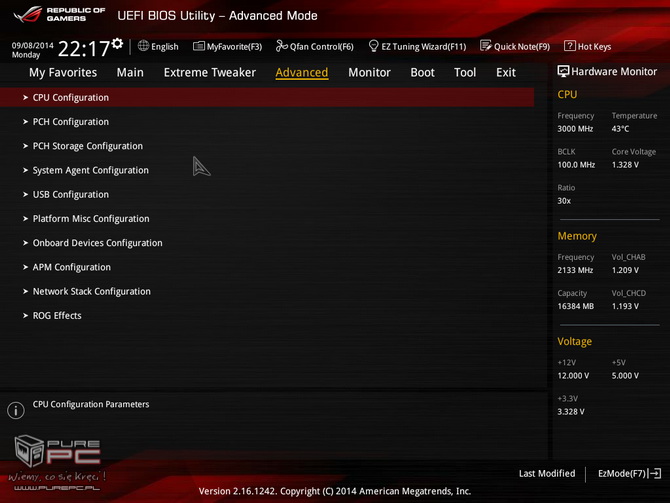Click the EzMode exit arrow icon
The width and height of the screenshot is (670, 503).
coord(655,474)
